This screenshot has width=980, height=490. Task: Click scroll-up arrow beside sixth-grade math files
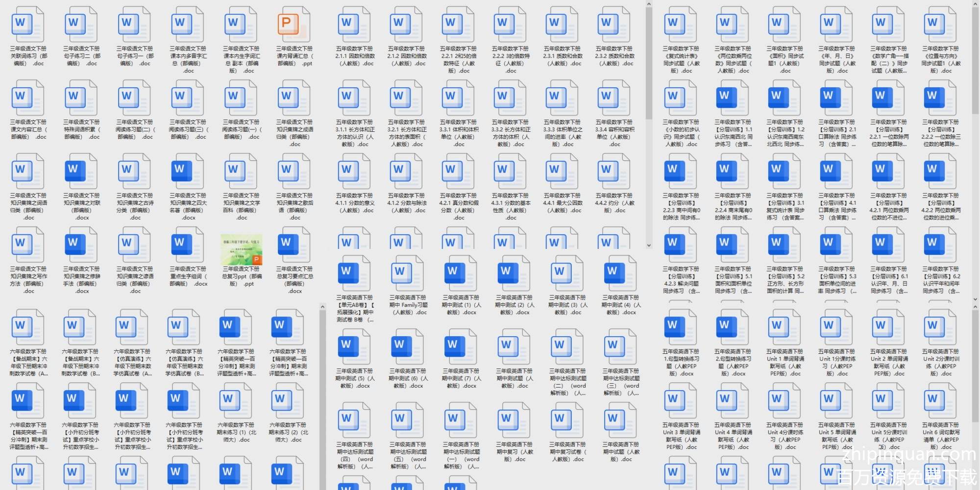coord(322,307)
